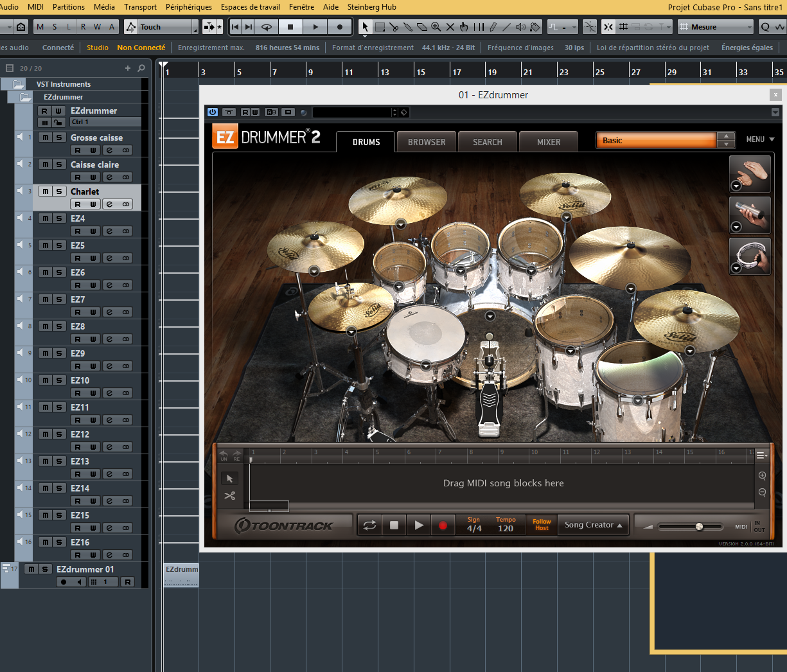The image size is (787, 672).
Task: Select the Line tool in toolbar
Action: [x=507, y=27]
